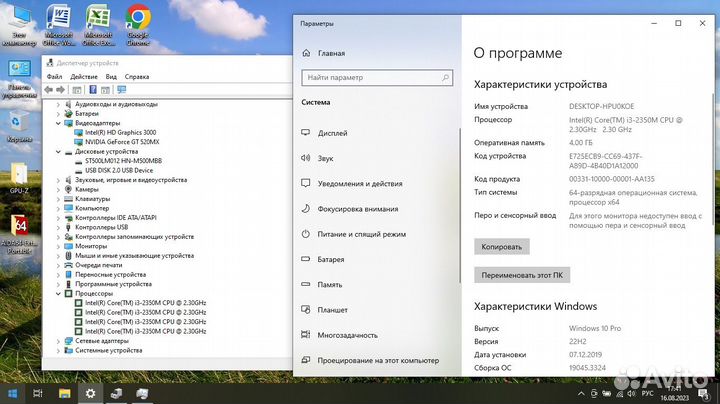This screenshot has width=720, height=404.
Task: Select Системные устройства in the tree
Action: point(108,351)
